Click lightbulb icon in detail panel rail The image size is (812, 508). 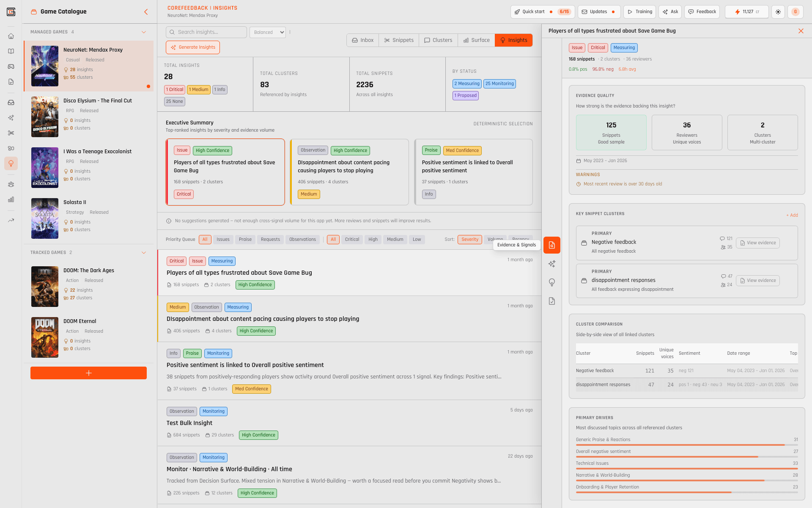pyautogui.click(x=552, y=282)
